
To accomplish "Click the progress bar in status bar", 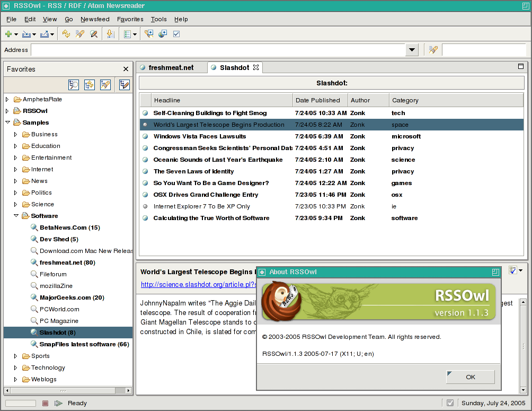I will click(x=21, y=403).
